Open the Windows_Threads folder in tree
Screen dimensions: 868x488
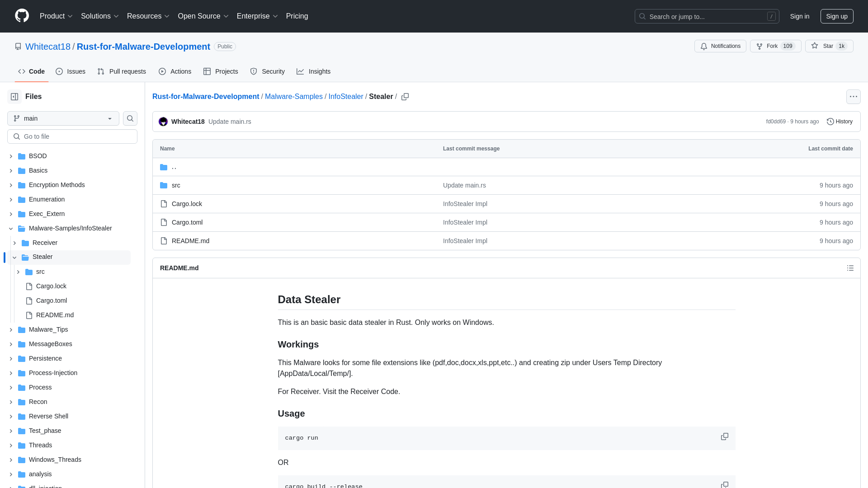pyautogui.click(x=55, y=460)
